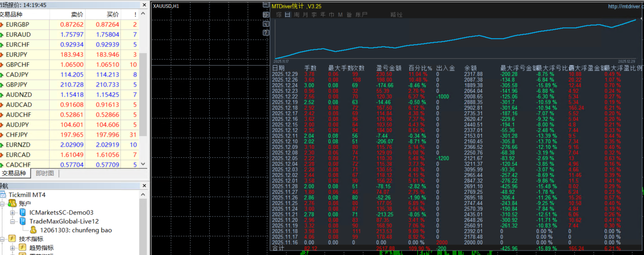Click the navigator scrollbar up arrow
This screenshot has height=255, width=644.
click(143, 194)
